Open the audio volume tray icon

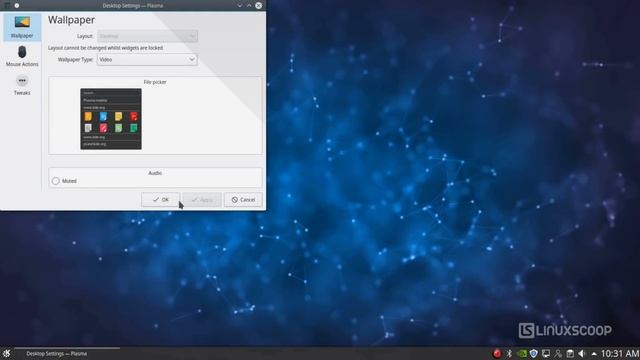coord(582,353)
